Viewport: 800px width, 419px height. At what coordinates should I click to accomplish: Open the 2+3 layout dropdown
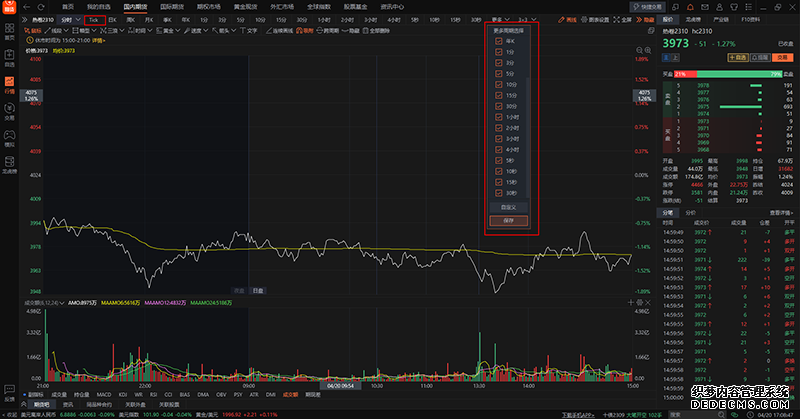pos(524,19)
